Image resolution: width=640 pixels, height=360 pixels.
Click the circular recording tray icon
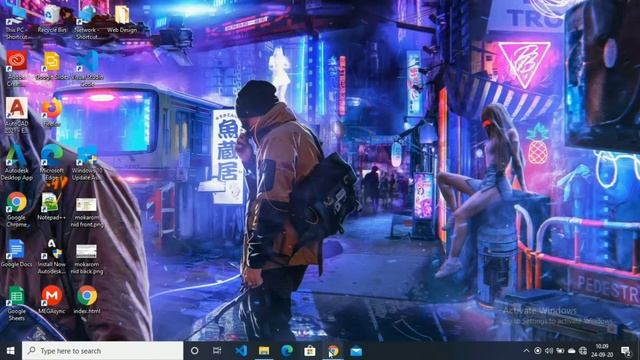pos(538,351)
